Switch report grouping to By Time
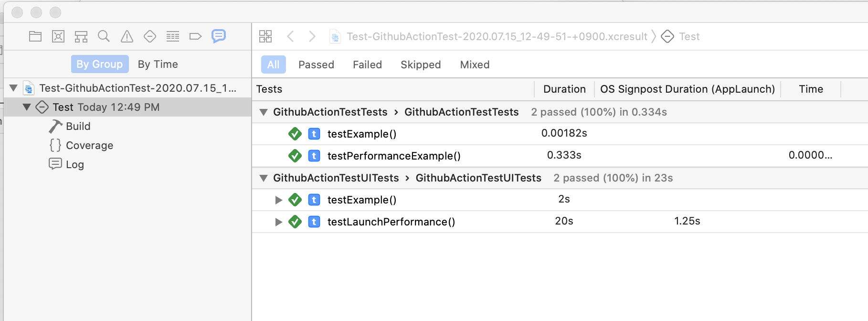The height and width of the screenshot is (321, 868). click(x=158, y=64)
